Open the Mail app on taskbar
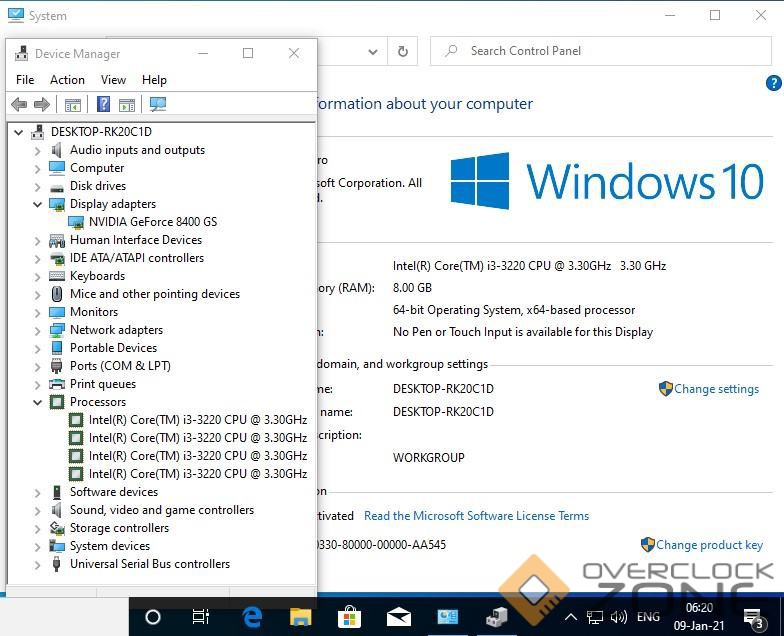784x636 pixels. pos(399,617)
